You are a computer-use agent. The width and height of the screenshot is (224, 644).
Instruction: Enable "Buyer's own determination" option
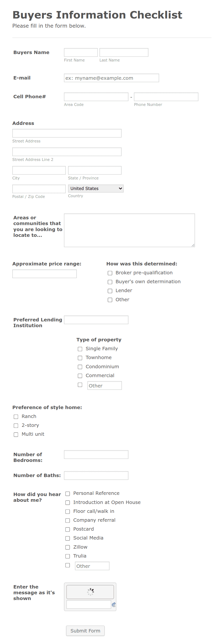click(110, 282)
